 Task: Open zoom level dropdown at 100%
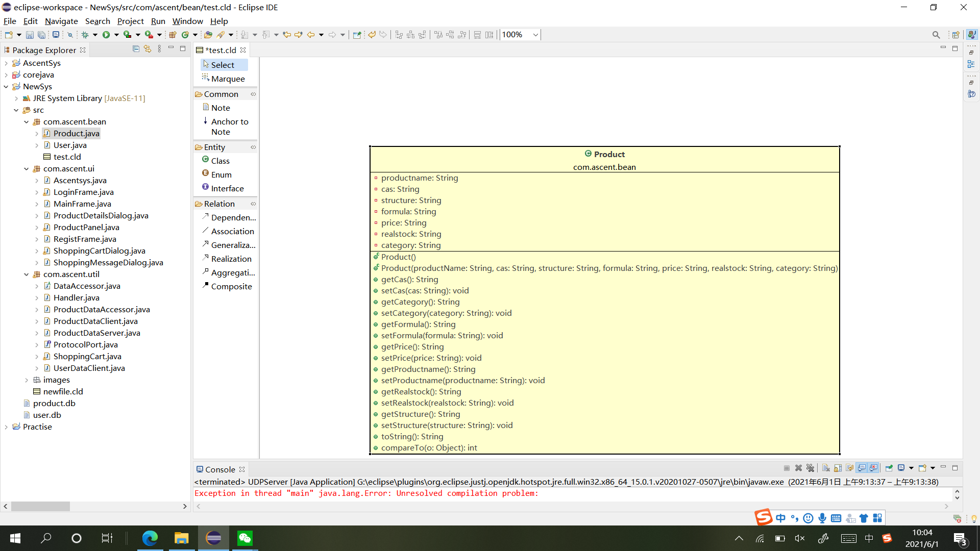tap(536, 34)
